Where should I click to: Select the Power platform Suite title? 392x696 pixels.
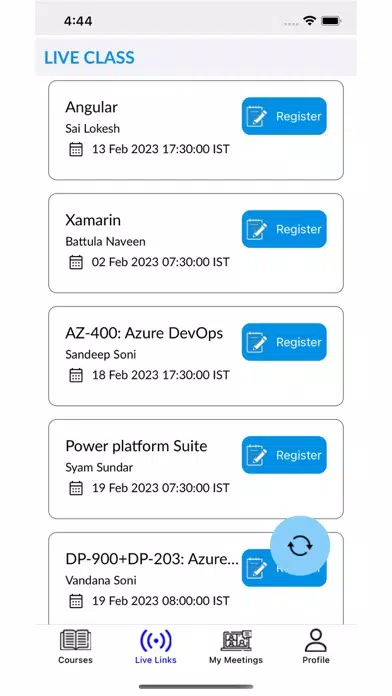(136, 446)
